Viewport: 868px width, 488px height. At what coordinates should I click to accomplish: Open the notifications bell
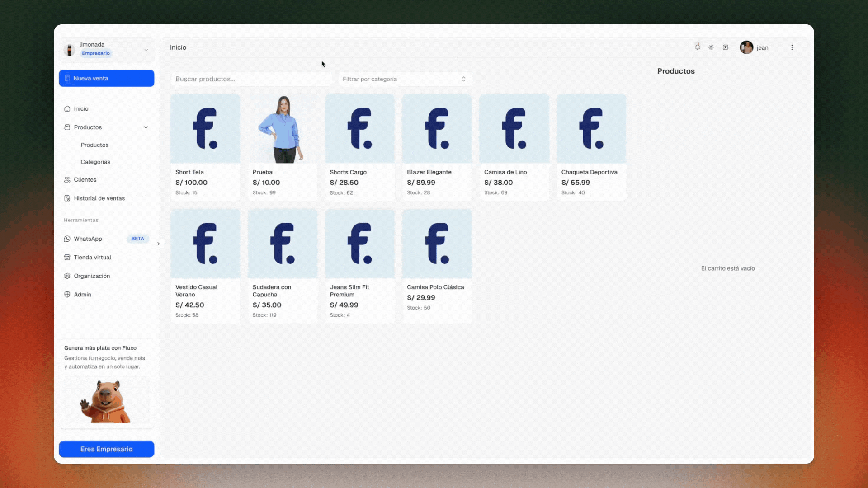698,47
